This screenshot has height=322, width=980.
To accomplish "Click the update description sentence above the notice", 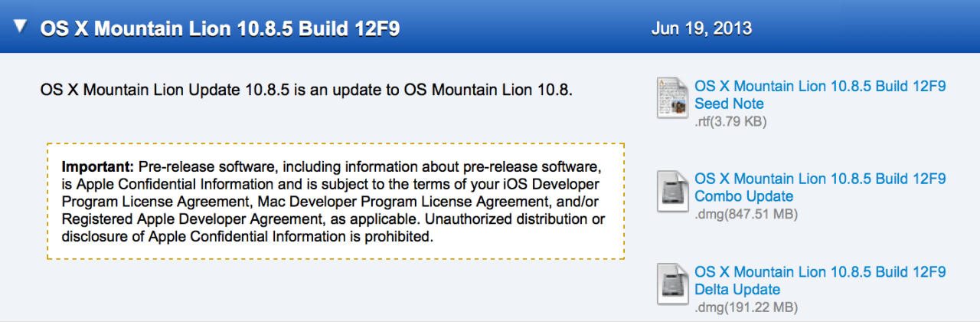I will click(x=306, y=90).
